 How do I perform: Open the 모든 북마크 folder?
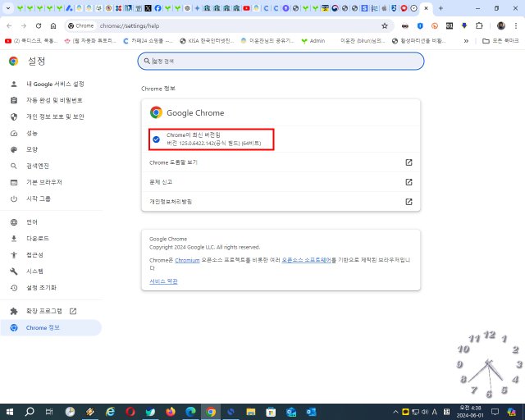coord(500,41)
